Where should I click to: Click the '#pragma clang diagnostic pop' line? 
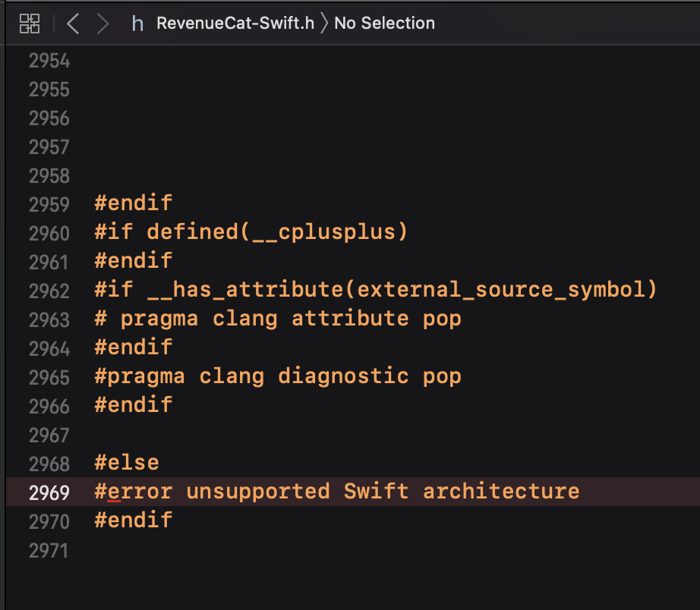coord(277,376)
